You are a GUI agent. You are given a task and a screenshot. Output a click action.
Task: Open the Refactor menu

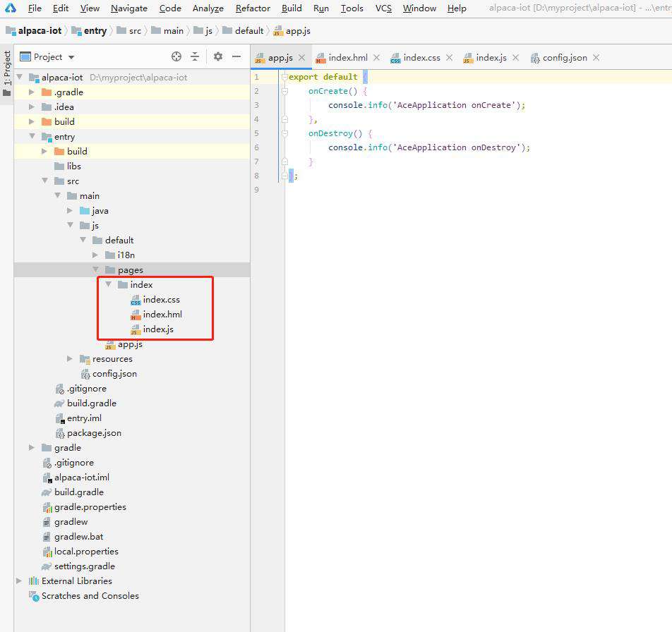point(253,8)
